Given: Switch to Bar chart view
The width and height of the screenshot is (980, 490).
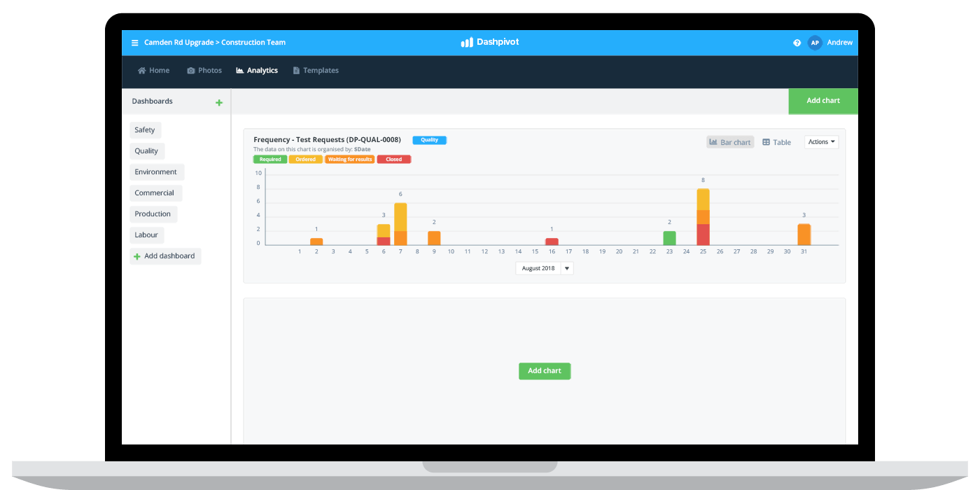Looking at the screenshot, I should [730, 142].
